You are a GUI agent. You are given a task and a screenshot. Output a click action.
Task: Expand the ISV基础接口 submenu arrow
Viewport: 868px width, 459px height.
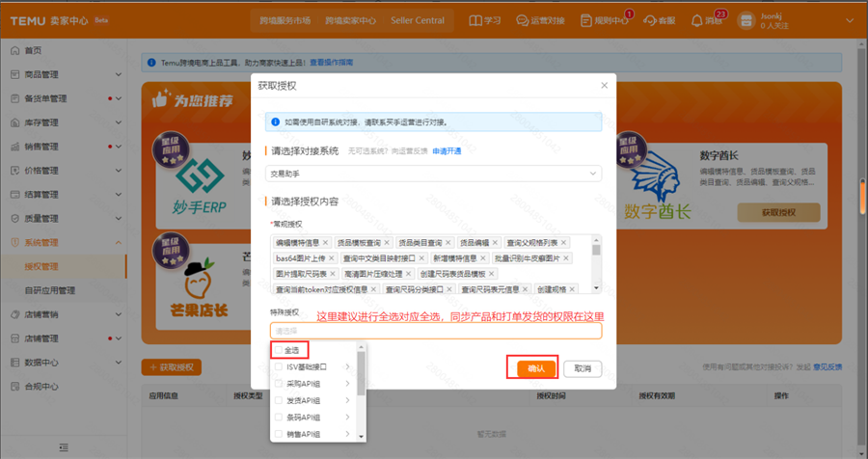(347, 366)
